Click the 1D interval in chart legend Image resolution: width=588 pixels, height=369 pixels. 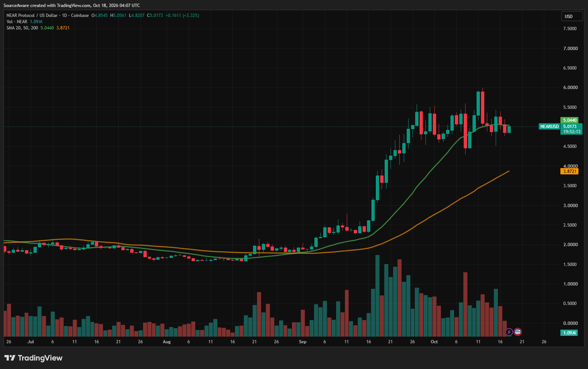tap(64, 15)
